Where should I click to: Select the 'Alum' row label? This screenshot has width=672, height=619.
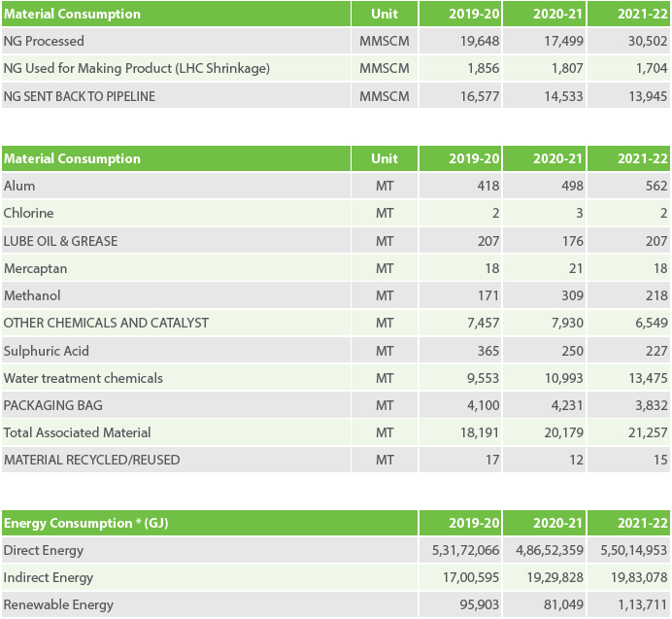click(19, 186)
